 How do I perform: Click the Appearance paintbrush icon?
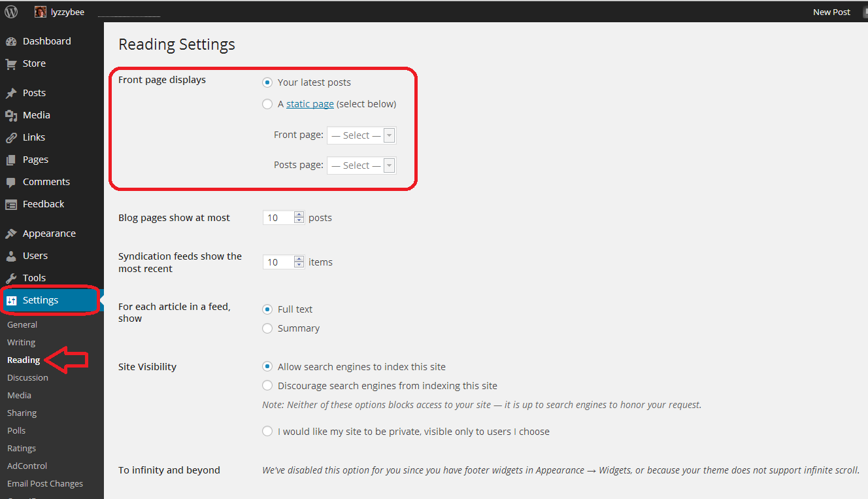coord(11,233)
